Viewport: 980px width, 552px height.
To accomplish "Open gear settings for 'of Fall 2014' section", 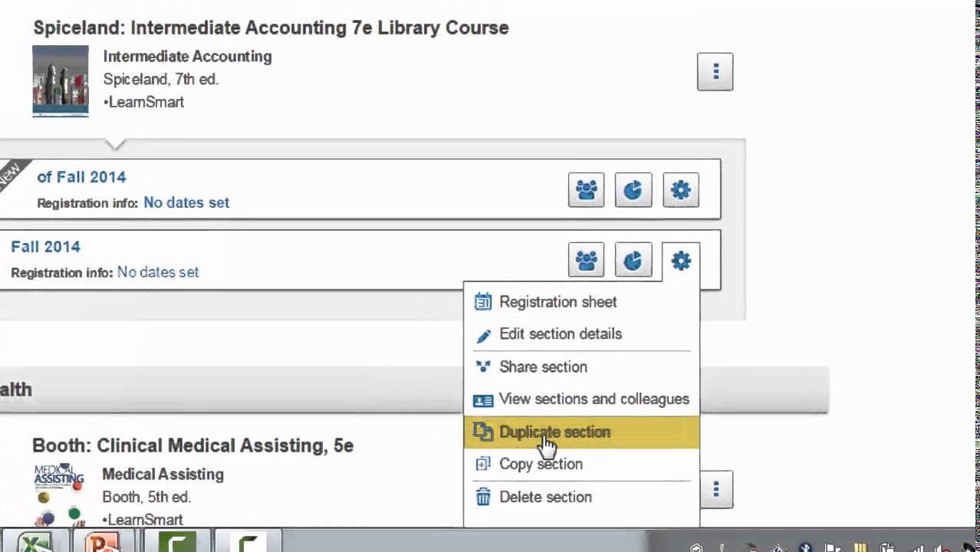I will point(681,190).
